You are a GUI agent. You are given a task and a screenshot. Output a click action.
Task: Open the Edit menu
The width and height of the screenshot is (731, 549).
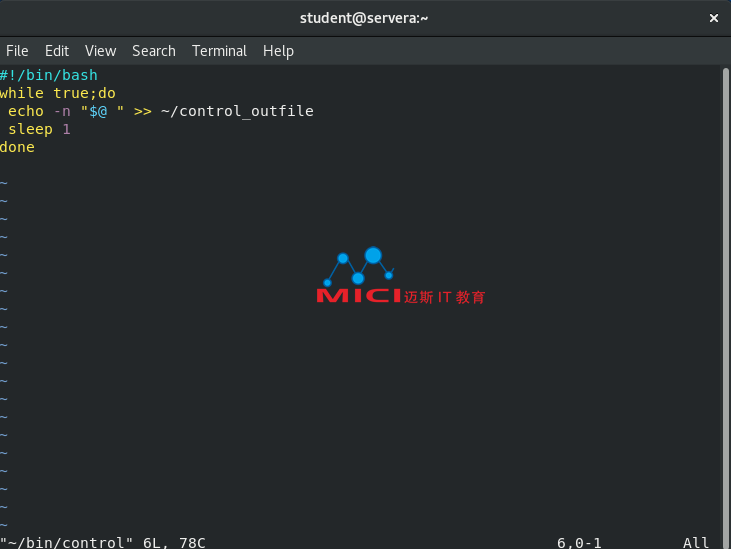point(57,51)
